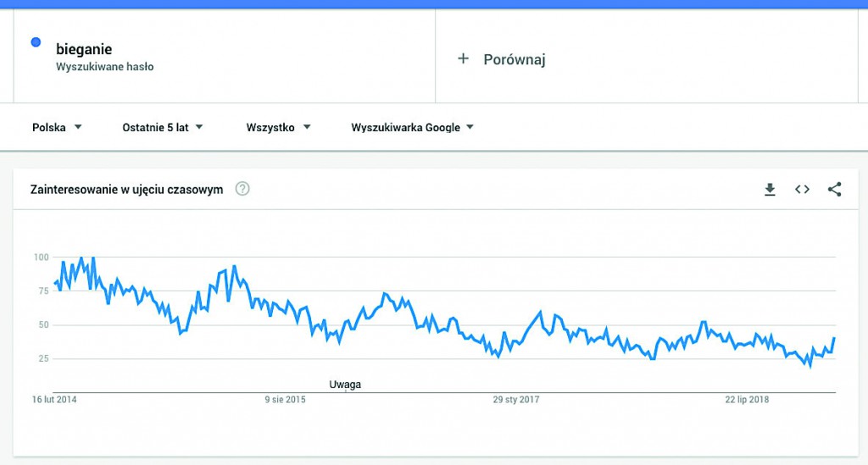The height and width of the screenshot is (465, 868).
Task: Share the interest over time chart
Action: [834, 190]
